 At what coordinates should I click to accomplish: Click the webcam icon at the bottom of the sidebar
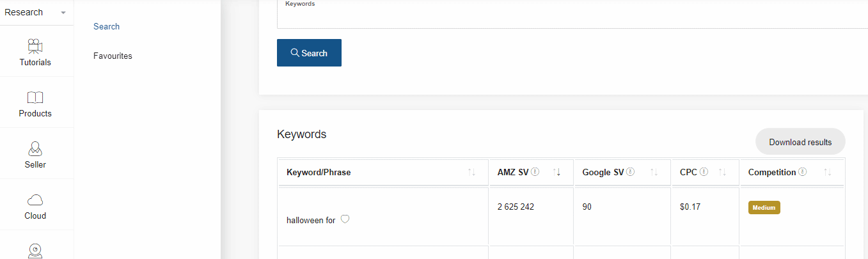35,251
